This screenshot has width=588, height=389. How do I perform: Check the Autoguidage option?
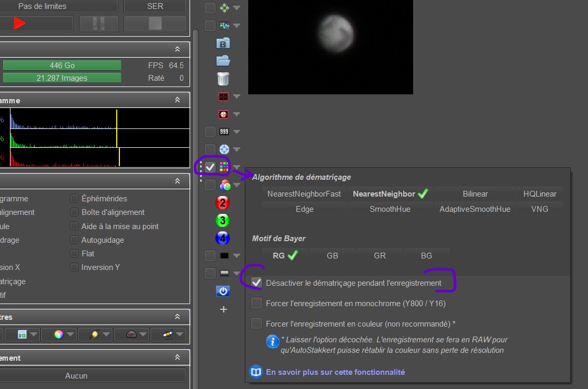point(74,240)
